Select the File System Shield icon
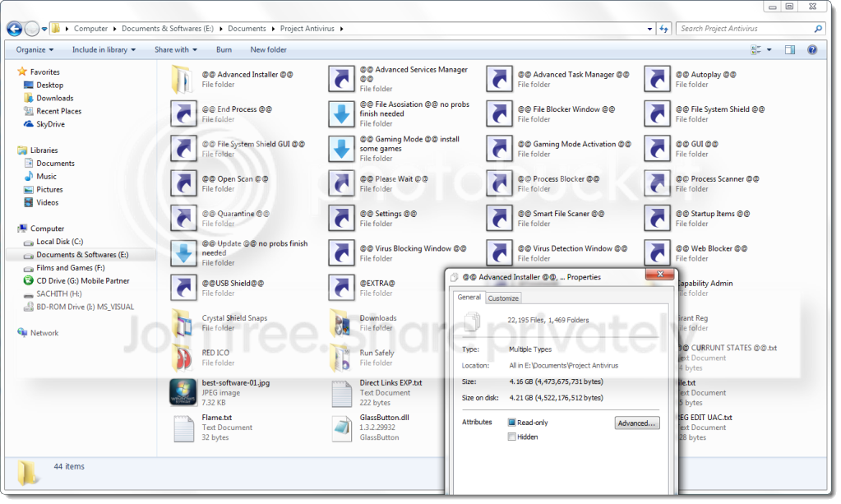This screenshot has height=504, width=841. (x=657, y=113)
